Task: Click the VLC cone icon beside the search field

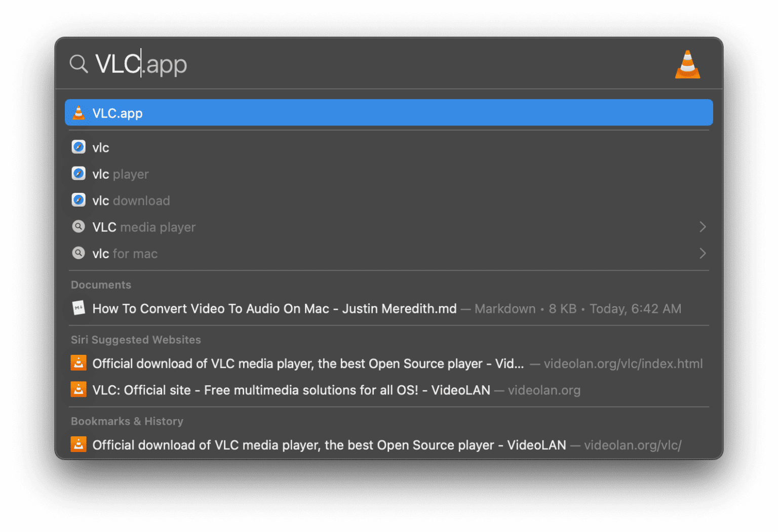Action: click(x=688, y=64)
